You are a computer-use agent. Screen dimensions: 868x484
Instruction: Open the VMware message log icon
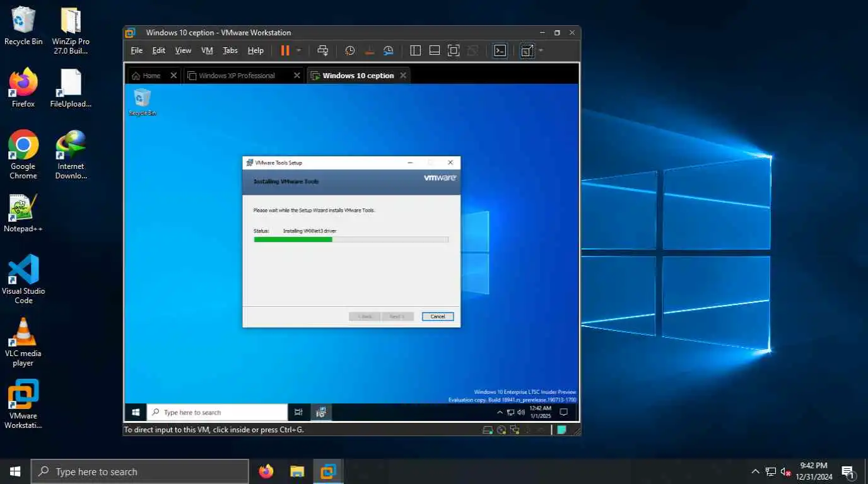coord(561,430)
